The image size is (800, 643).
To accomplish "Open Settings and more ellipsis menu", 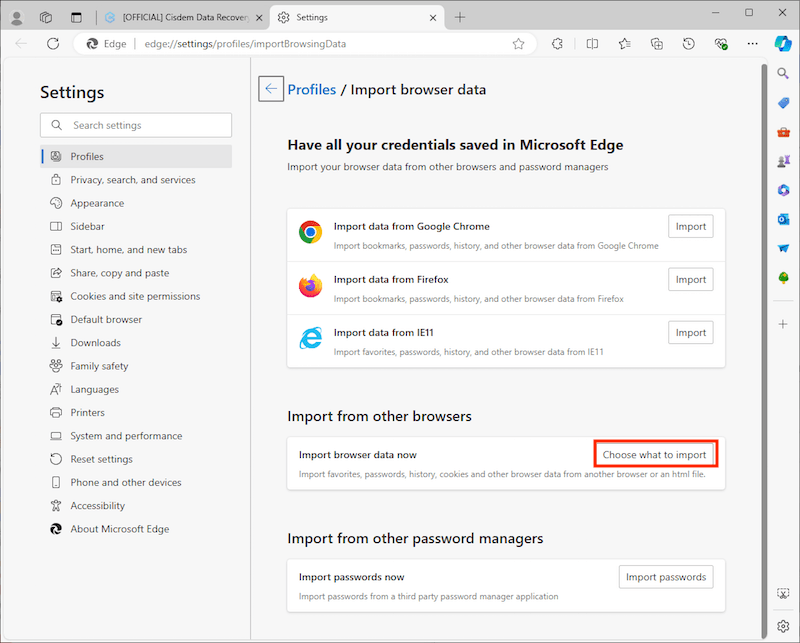I will tap(753, 44).
